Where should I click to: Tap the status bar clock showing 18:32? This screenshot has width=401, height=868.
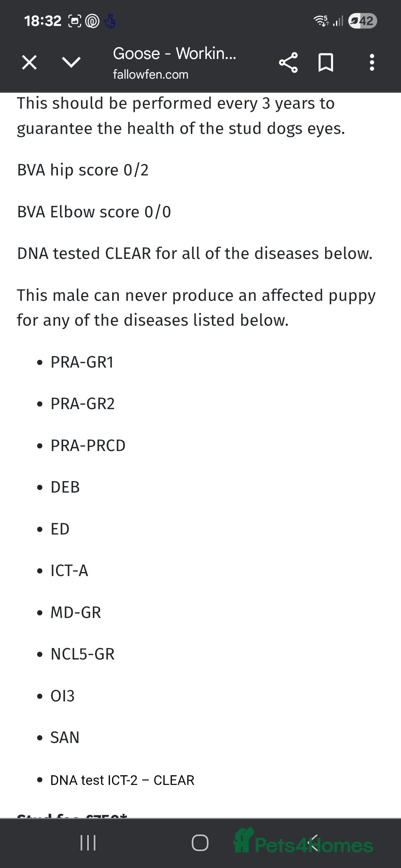click(43, 21)
